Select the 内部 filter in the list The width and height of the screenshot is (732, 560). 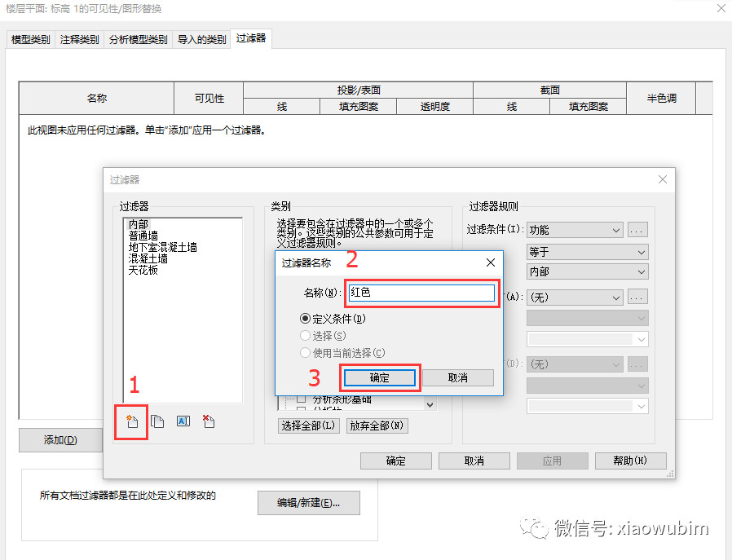[x=139, y=224]
